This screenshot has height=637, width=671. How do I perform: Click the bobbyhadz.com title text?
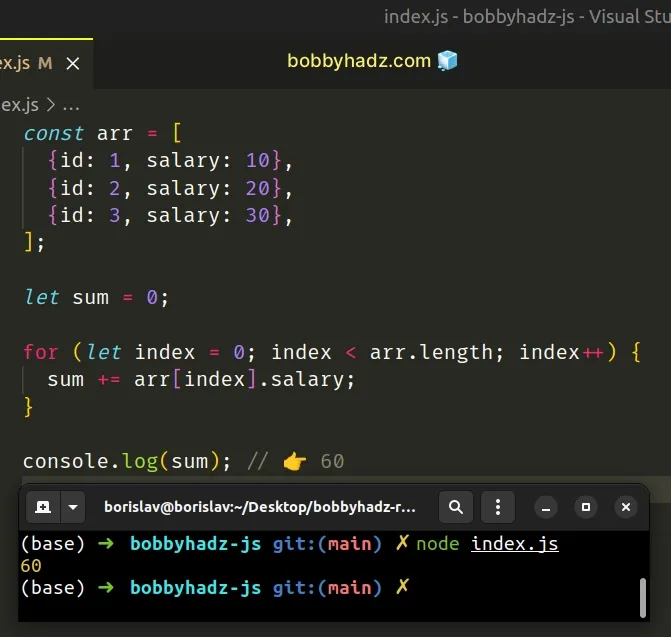pos(359,61)
